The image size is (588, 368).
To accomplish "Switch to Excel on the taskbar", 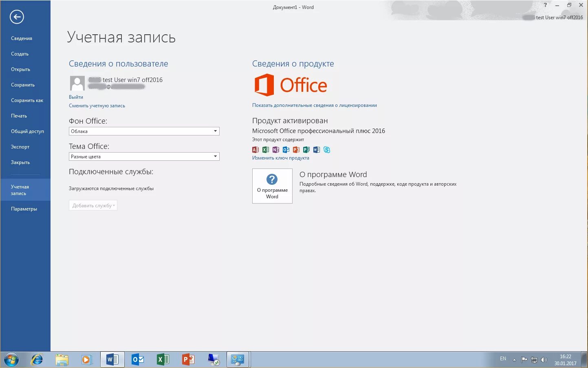I will (x=163, y=359).
